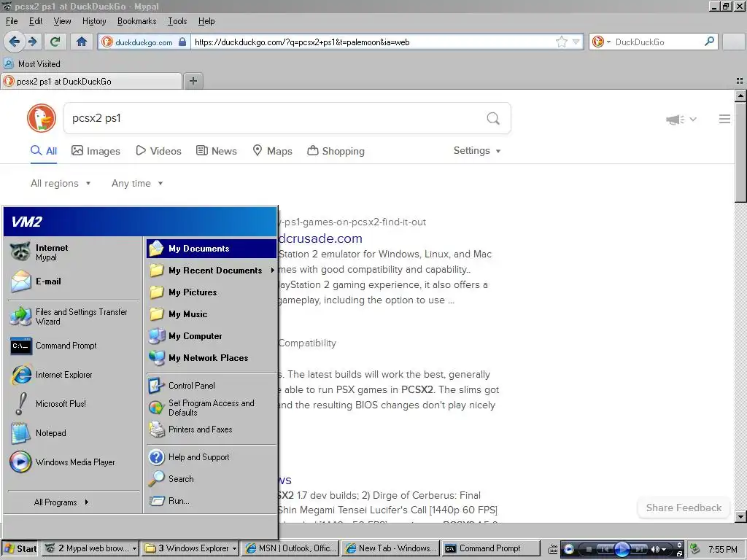Screen dimensions: 747x560
Task: Open the browser home page
Action: [x=82, y=42]
